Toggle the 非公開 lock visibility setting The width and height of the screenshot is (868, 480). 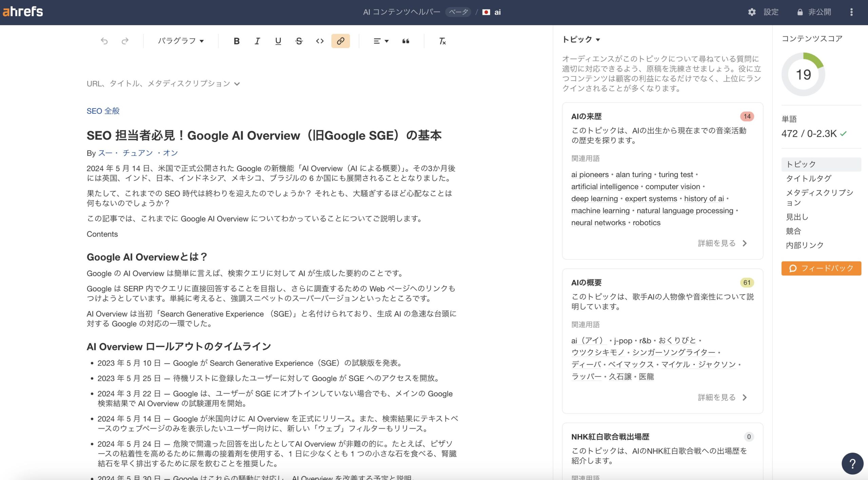tap(814, 12)
